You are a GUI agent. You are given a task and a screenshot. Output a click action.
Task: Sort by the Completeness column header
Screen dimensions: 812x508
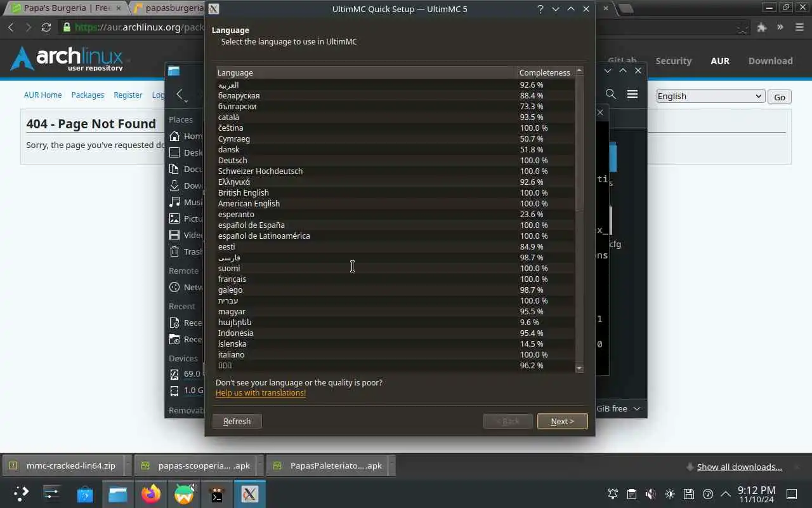(546, 72)
